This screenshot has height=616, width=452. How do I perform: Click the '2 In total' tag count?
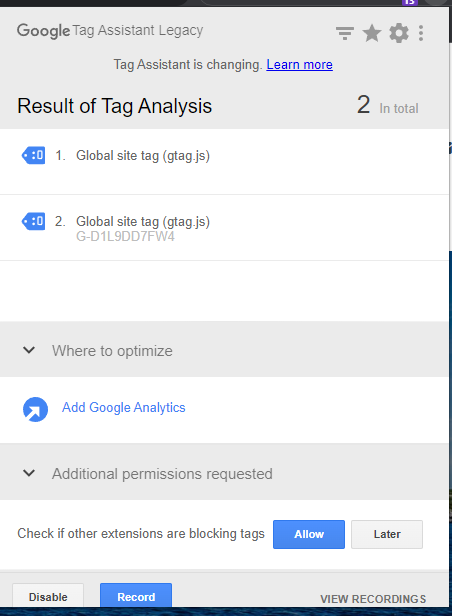coord(388,105)
